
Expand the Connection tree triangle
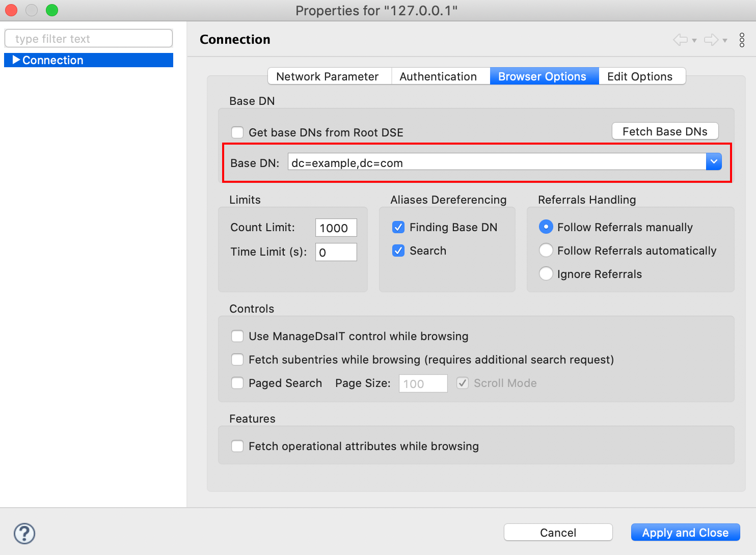(16, 60)
